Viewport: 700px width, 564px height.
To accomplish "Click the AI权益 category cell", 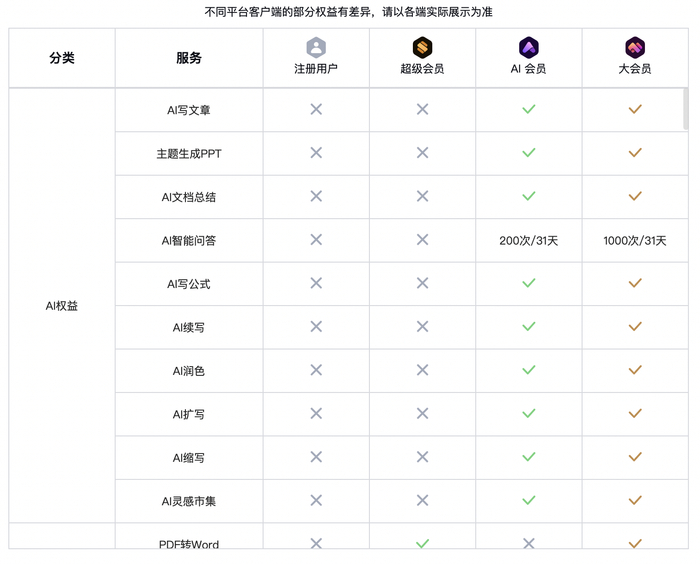I will pyautogui.click(x=62, y=306).
